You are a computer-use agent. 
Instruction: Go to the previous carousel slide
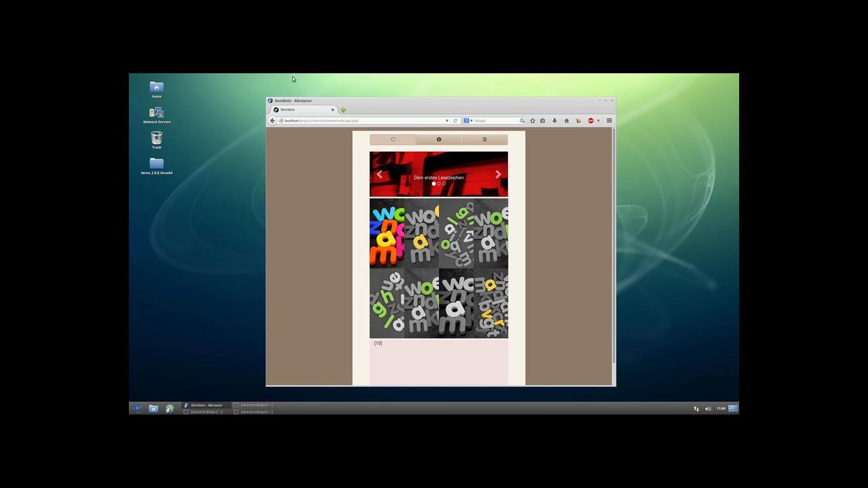[x=379, y=175]
